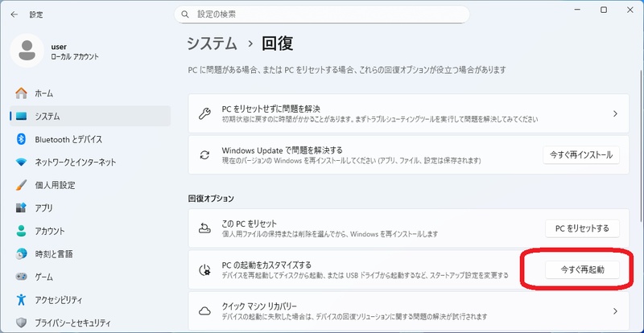
Task: Click the search magnifier icon
Action: click(x=185, y=14)
